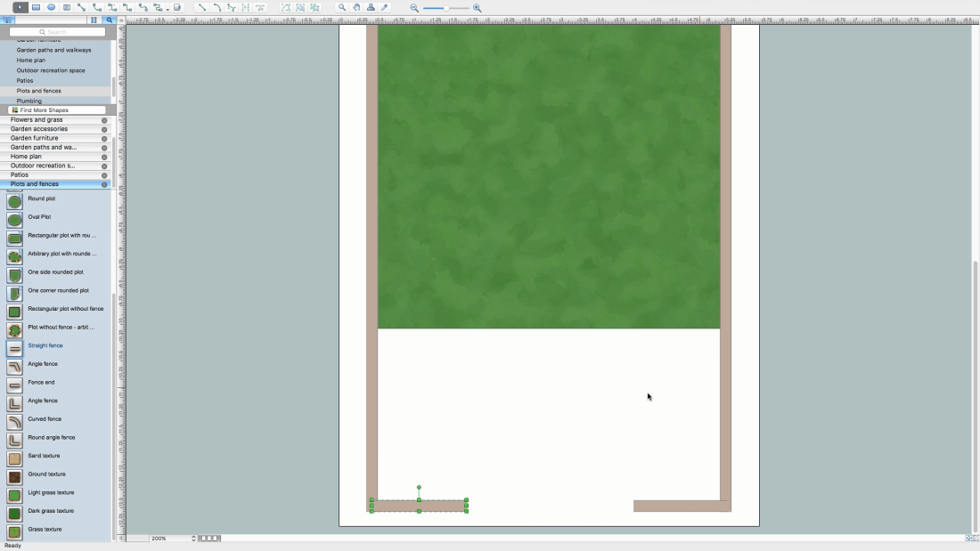Viewport: 980px width, 551px height.
Task: Select the bottom-right fence segment on canvas
Action: pos(682,506)
